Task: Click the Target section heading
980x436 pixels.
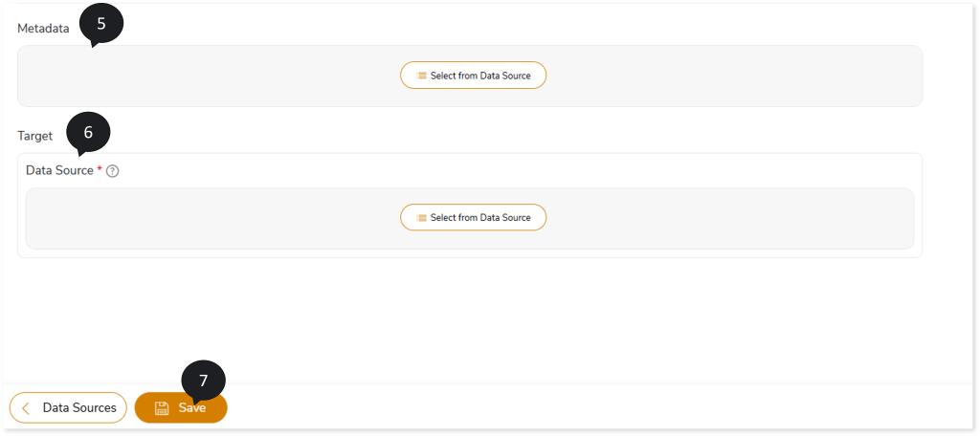Action: coord(34,136)
